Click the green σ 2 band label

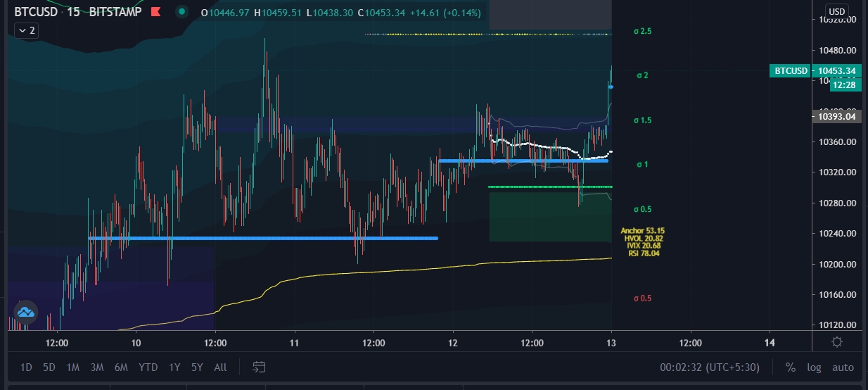(x=642, y=75)
